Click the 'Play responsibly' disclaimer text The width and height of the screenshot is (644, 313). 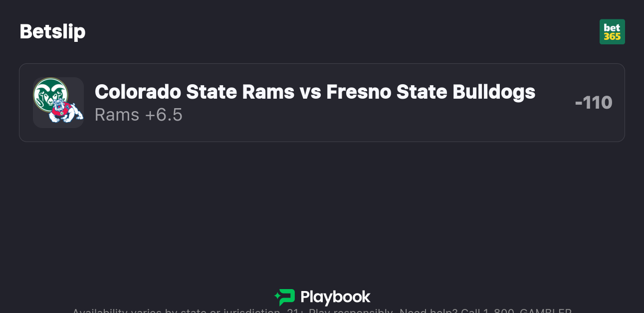click(351, 311)
